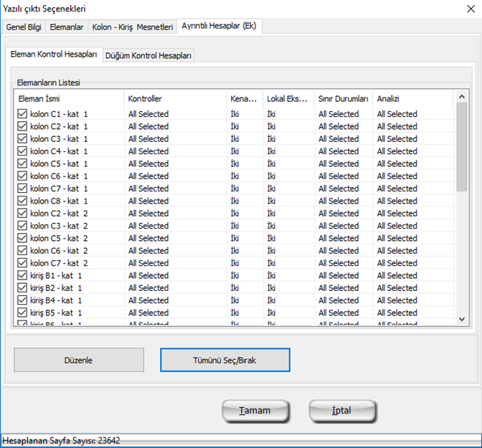This screenshot has width=482, height=448.
Task: Toggle kiriş B5 - kat 1 checkbox
Action: coord(22,313)
